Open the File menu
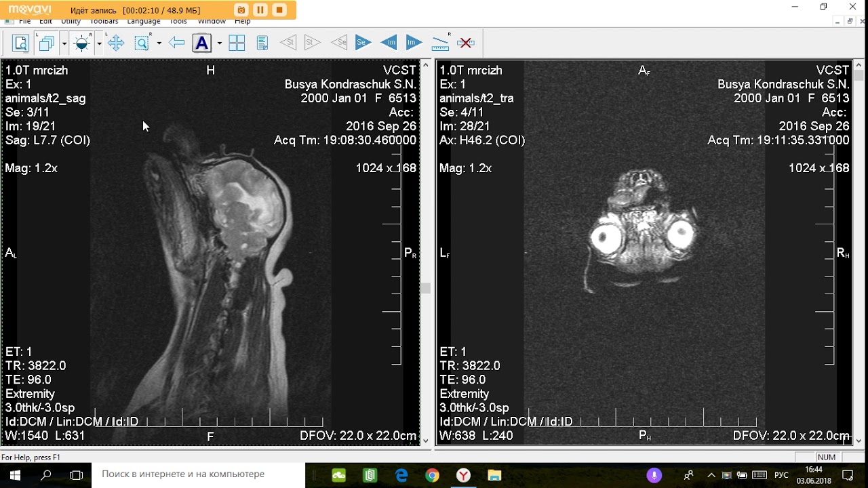This screenshot has width=868, height=488. 24,22
